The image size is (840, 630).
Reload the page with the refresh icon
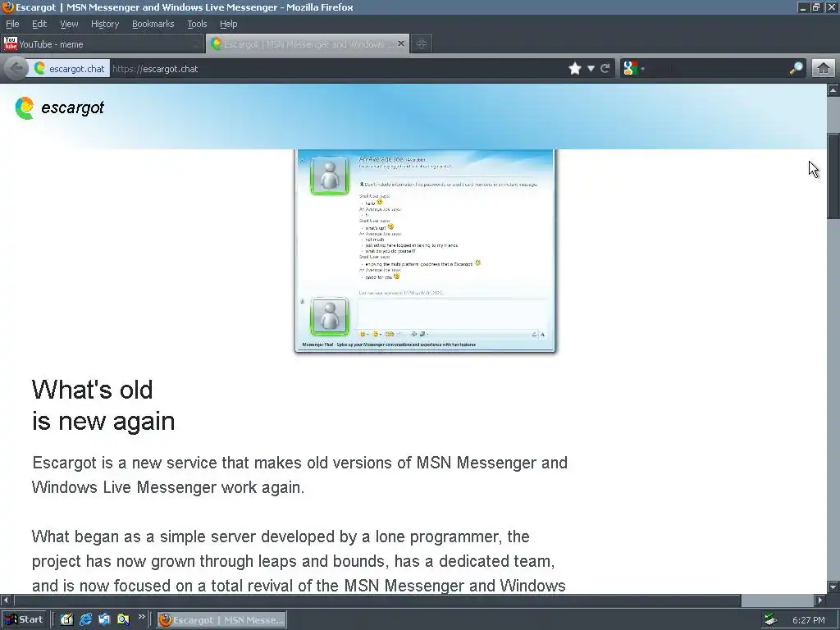(605, 69)
